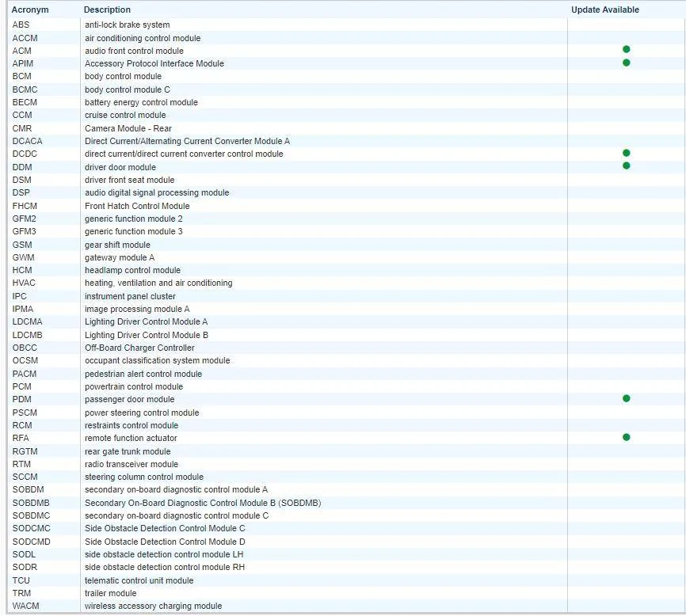
Task: Select the steering column control module row
Action: click(143, 477)
